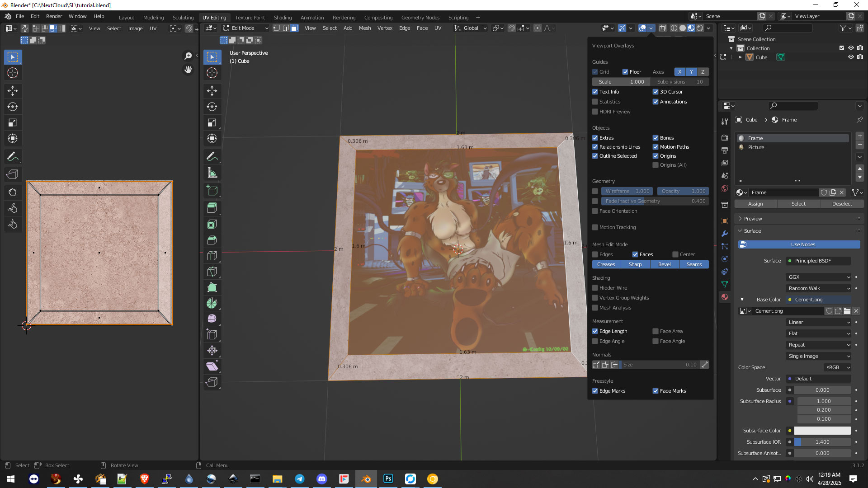Toggle the Seams overlay button
The image size is (868, 488).
click(694, 264)
